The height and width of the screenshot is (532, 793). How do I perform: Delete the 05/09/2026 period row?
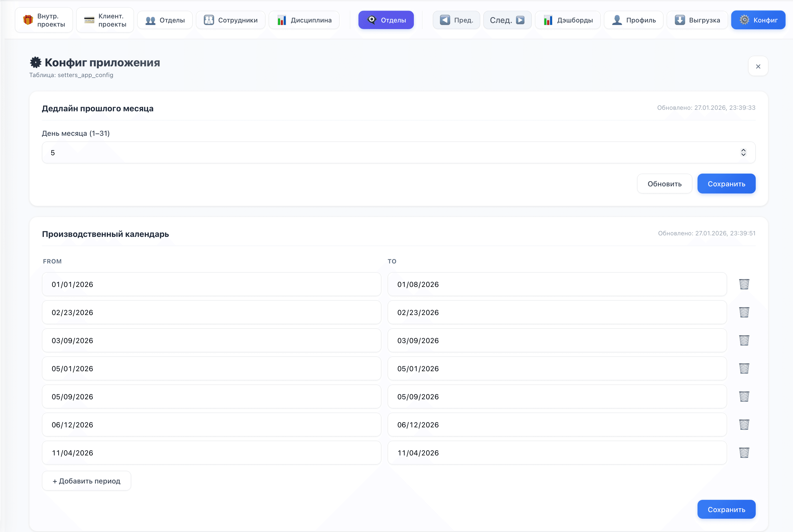[744, 397]
